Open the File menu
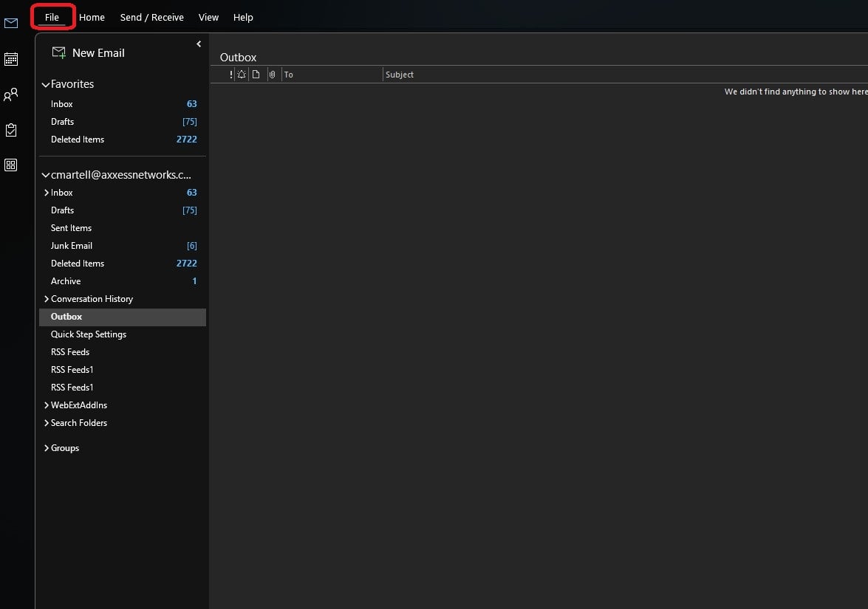The image size is (868, 609). click(52, 17)
